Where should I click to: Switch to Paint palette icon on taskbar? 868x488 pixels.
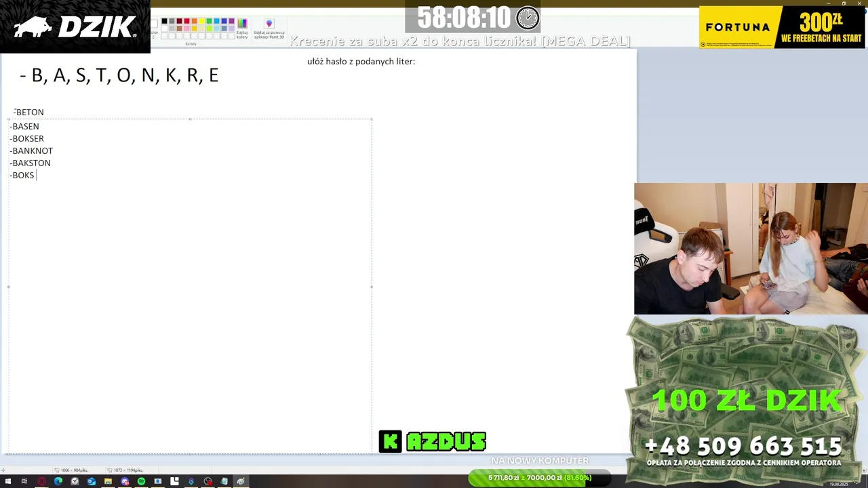[x=241, y=481]
